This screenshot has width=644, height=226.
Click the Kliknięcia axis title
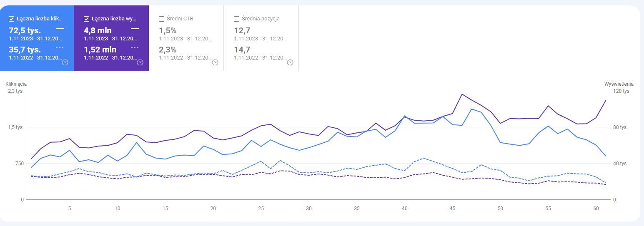point(16,84)
